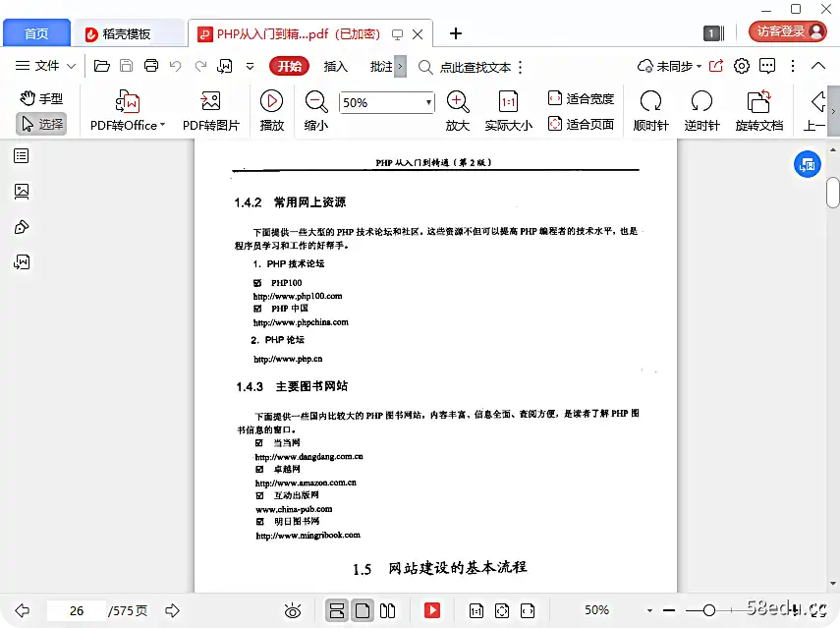Click the window count badge icon
This screenshot has height=628, width=840.
(713, 33)
